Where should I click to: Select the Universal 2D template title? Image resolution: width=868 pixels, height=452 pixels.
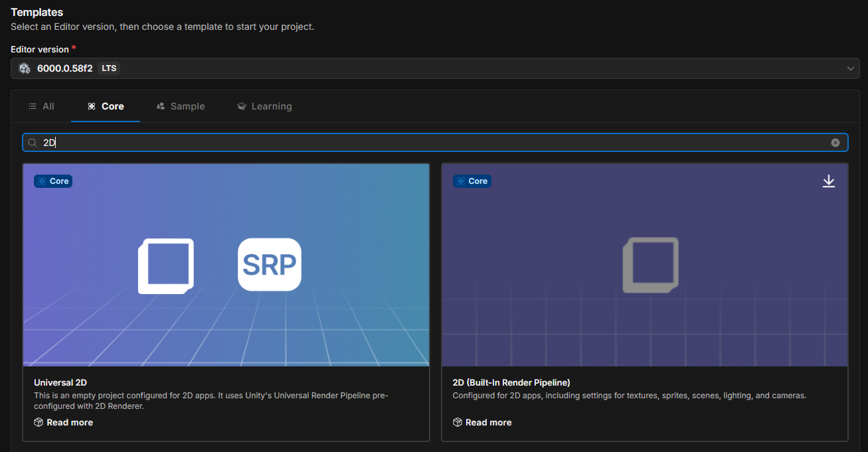point(60,383)
